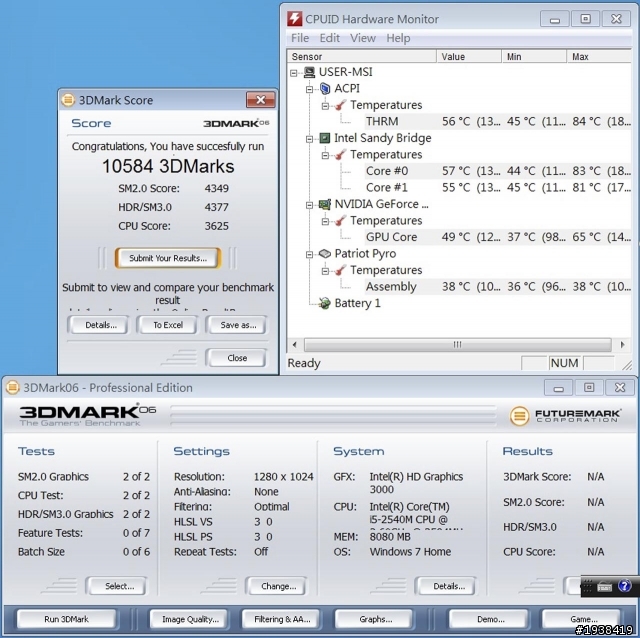
Task: Click the CPU Score 3625 value
Action: click(216, 226)
